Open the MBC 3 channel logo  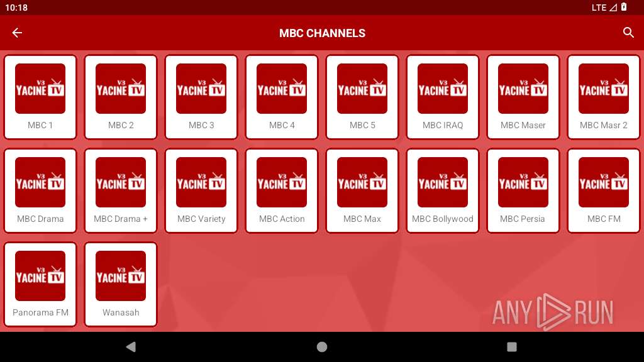click(x=201, y=89)
